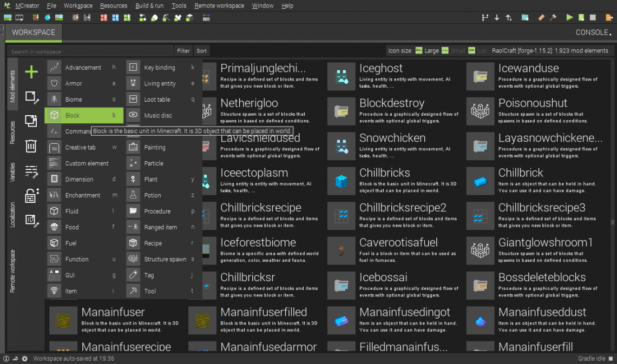Click the green run server icon
617x364 pixels.
click(581, 17)
